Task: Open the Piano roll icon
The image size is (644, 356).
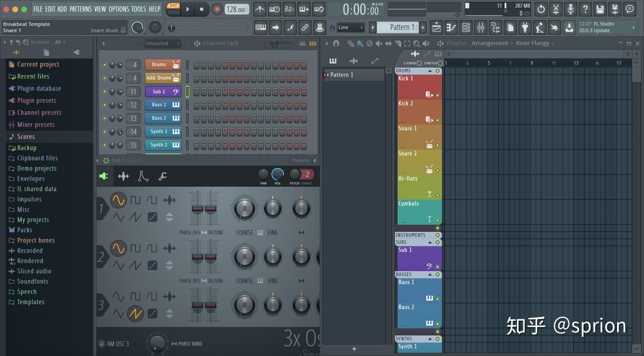Action: click(x=451, y=28)
